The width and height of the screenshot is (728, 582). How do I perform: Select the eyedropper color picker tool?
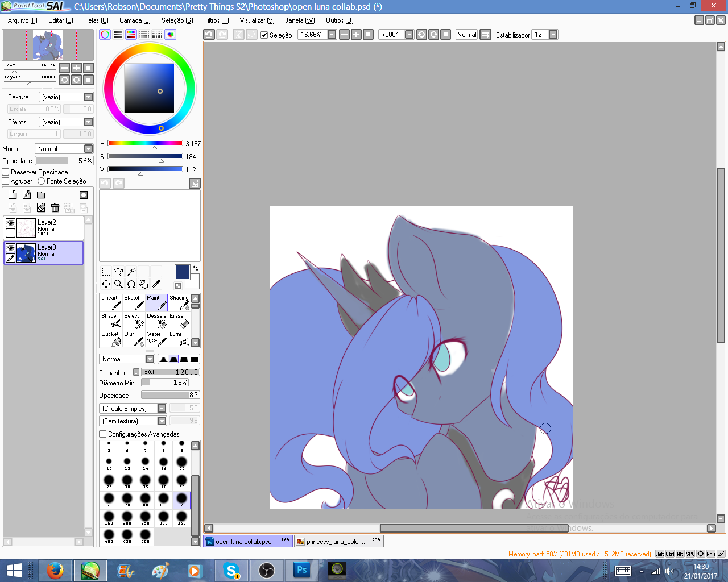pyautogui.click(x=156, y=284)
